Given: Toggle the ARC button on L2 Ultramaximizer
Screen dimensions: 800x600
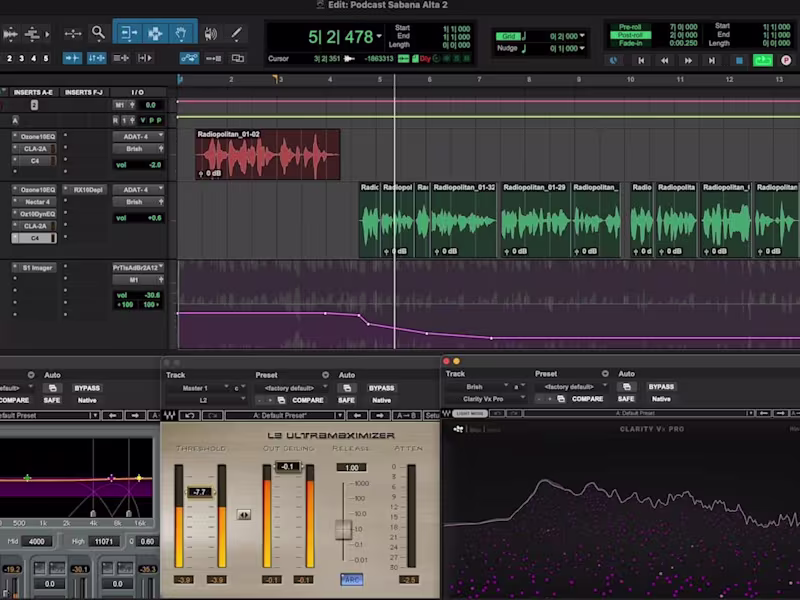Looking at the screenshot, I should [351, 579].
